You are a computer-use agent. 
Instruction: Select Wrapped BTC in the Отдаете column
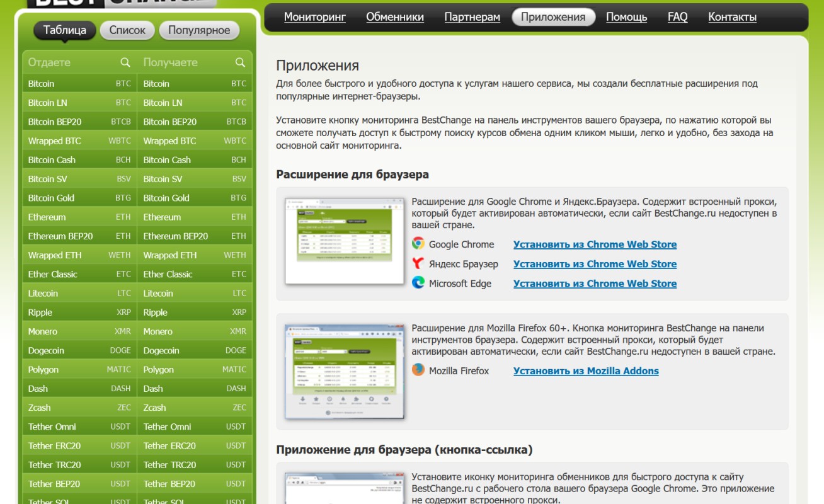point(79,140)
